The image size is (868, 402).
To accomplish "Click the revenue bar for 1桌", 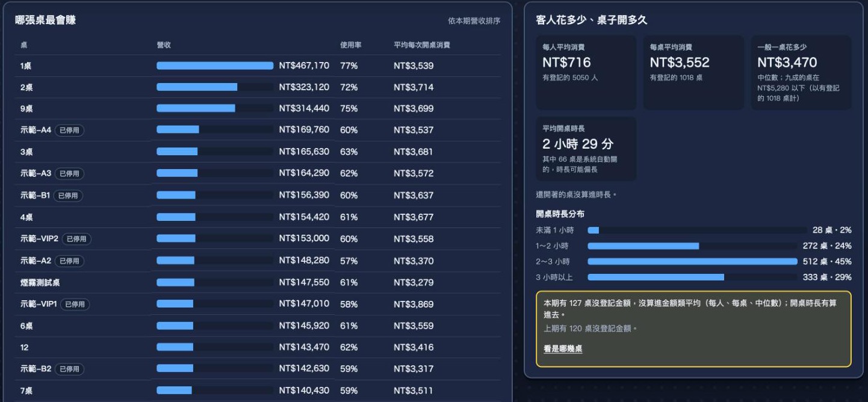I will [215, 66].
